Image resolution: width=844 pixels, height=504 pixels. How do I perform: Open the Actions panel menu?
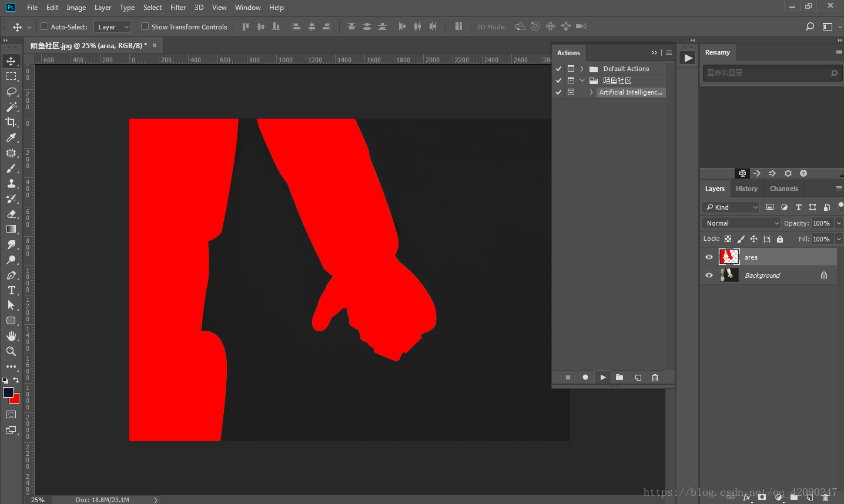[669, 53]
